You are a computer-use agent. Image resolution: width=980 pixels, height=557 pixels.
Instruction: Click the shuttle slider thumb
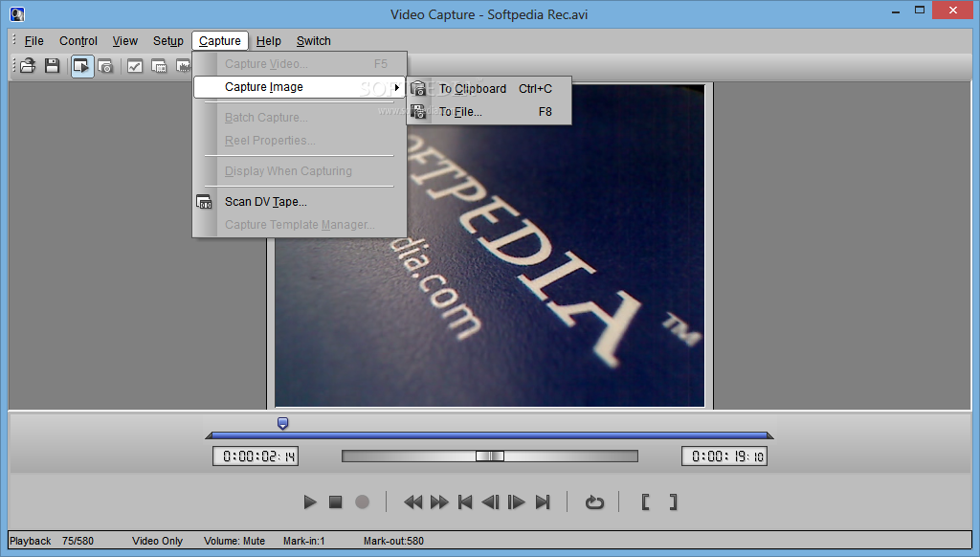click(x=490, y=457)
